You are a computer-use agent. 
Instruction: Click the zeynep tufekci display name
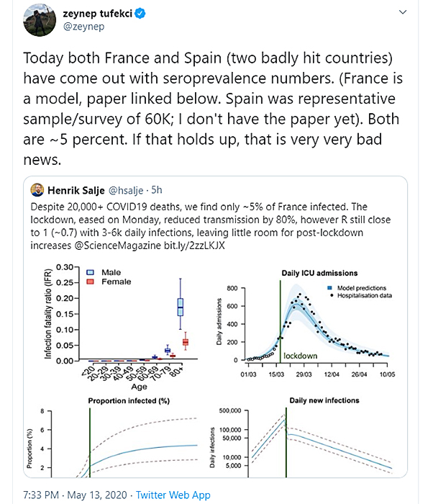click(98, 14)
